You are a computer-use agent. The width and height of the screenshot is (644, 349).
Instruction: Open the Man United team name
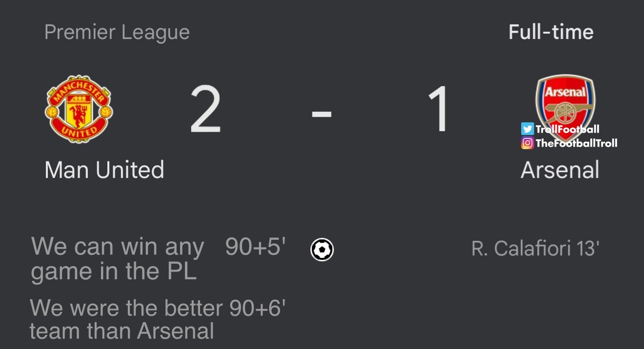coord(104,170)
